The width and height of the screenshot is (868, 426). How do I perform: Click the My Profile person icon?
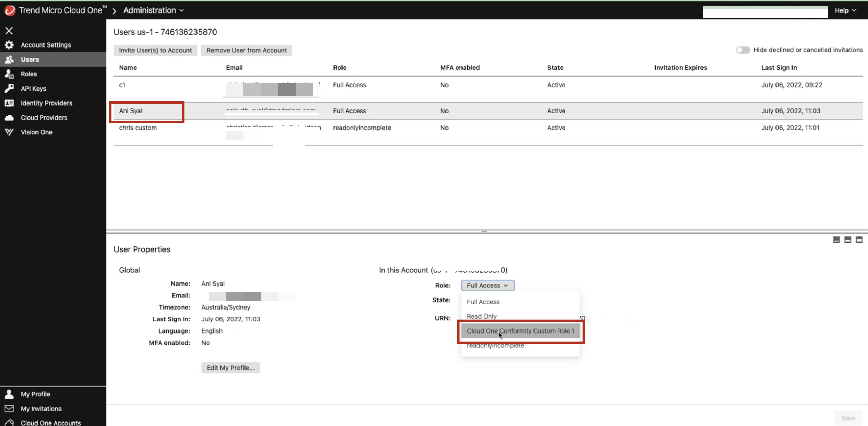tap(9, 394)
